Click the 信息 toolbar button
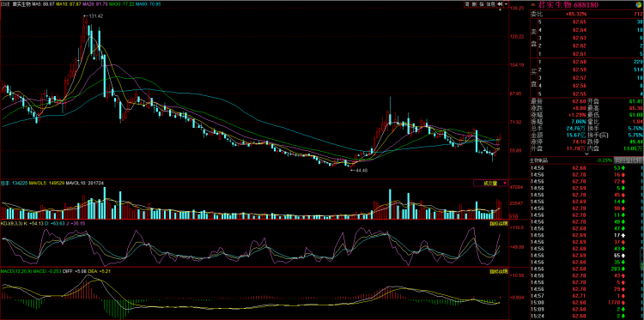Image resolution: width=644 pixels, height=320 pixels. click(491, 4)
